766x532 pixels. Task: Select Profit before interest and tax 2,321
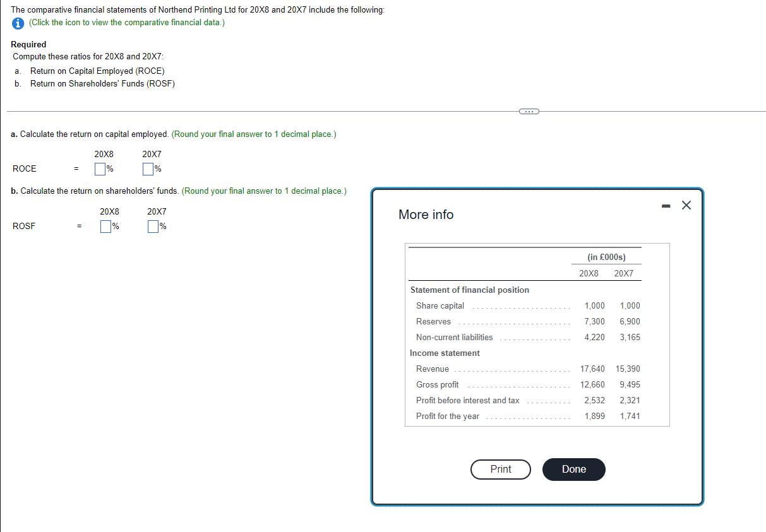630,401
